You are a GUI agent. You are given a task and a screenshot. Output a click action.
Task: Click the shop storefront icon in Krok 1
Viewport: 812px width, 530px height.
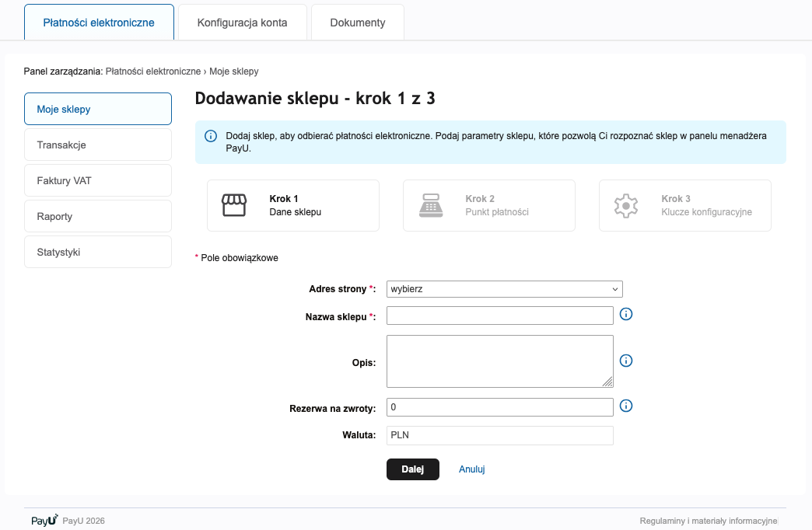click(233, 205)
